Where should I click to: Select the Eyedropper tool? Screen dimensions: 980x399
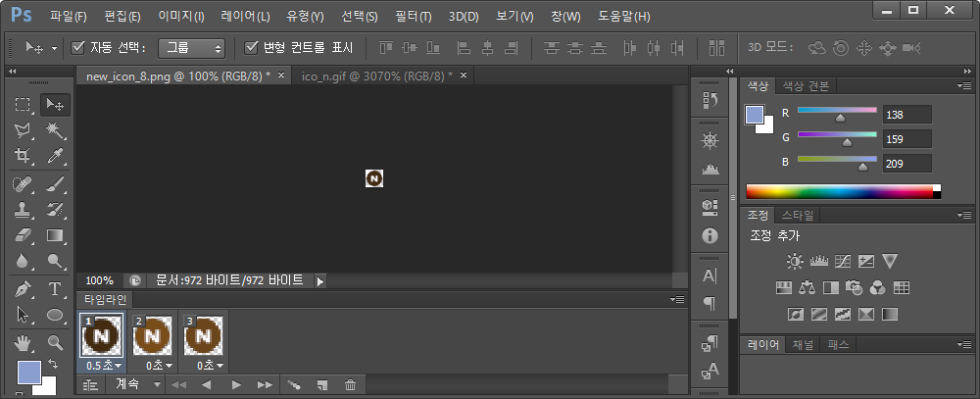pyautogui.click(x=55, y=156)
